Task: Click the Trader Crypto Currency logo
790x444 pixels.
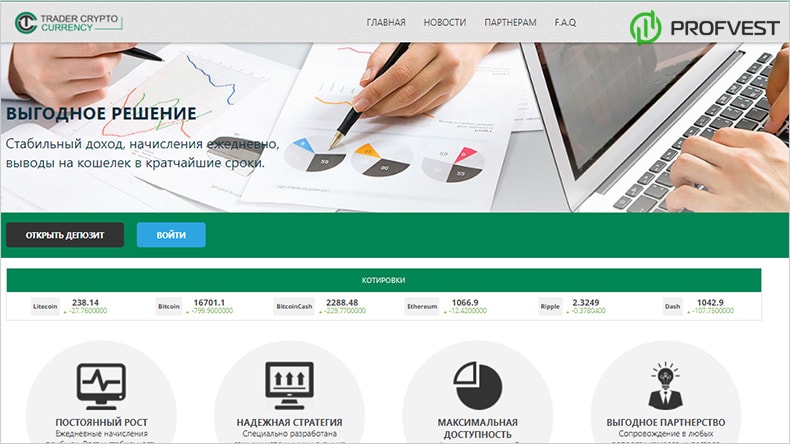Action: [x=69, y=23]
